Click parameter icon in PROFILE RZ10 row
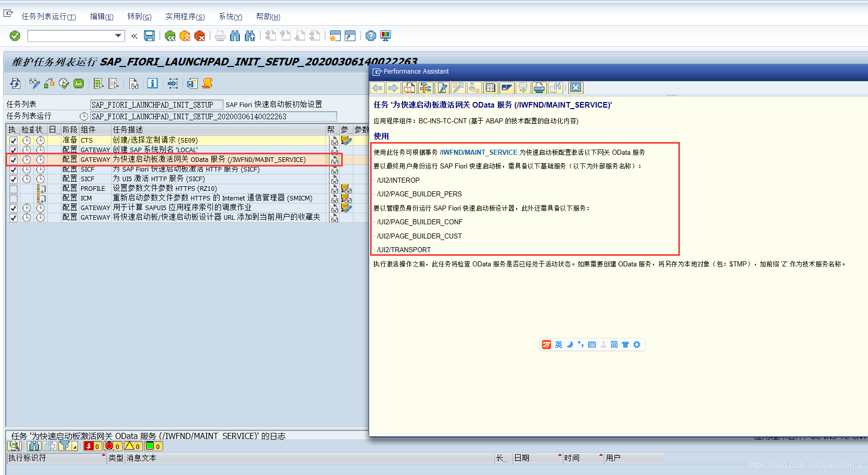Screen dimensions: 868x475 tap(346, 189)
